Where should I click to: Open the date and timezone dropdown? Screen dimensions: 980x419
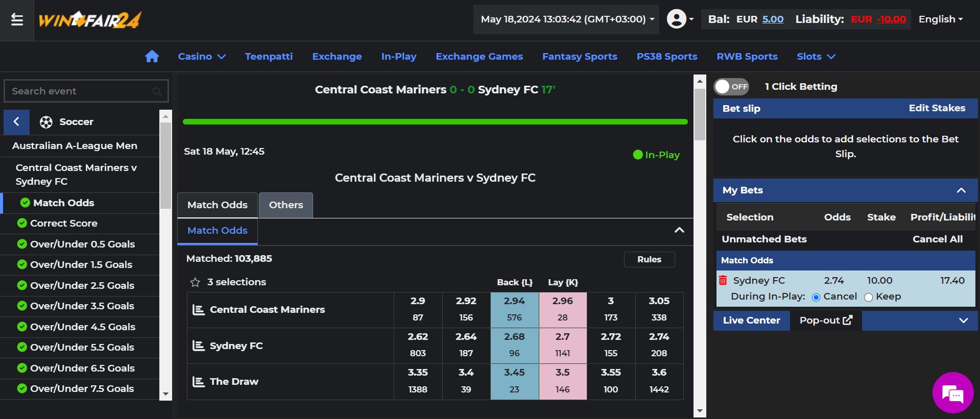(566, 19)
